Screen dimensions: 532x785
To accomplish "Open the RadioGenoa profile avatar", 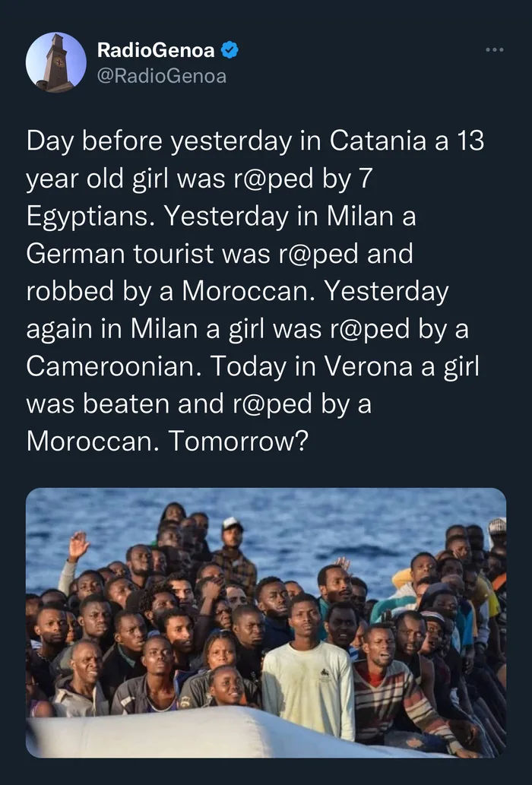I will [56, 62].
